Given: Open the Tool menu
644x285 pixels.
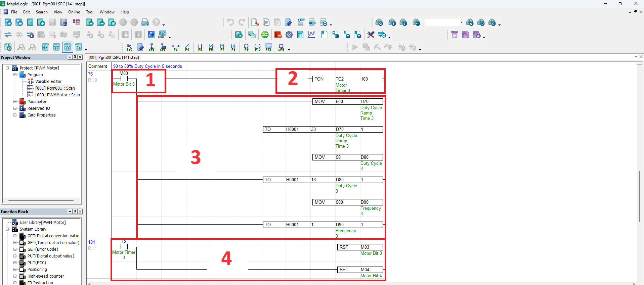Looking at the screenshot, I should tap(90, 12).
